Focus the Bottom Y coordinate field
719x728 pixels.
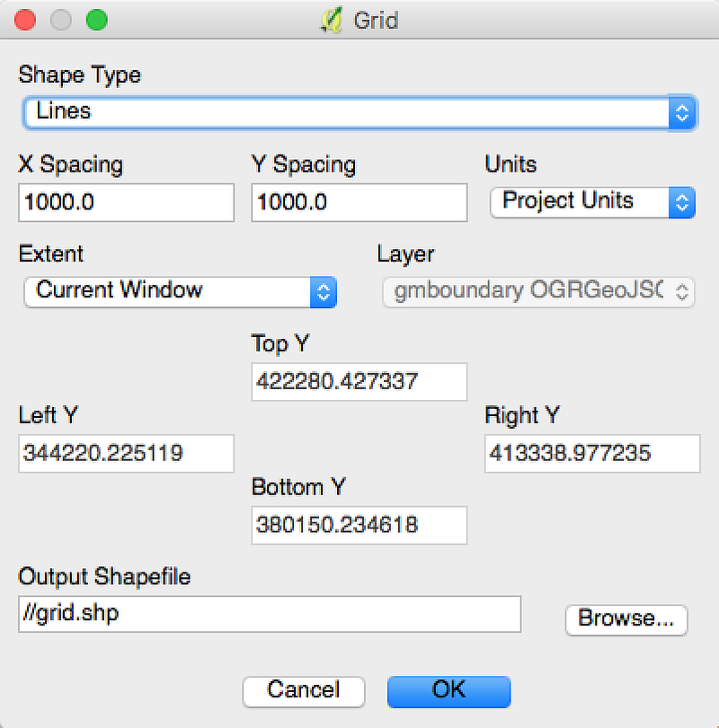point(359,525)
